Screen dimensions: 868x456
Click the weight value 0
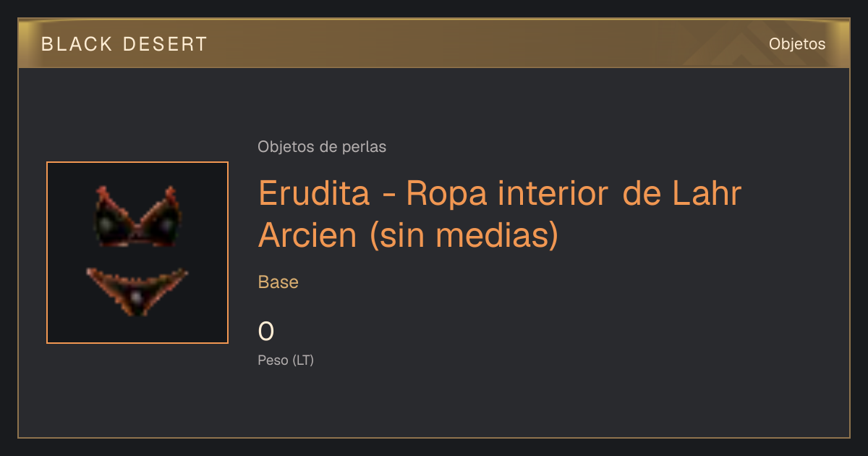[x=266, y=332]
